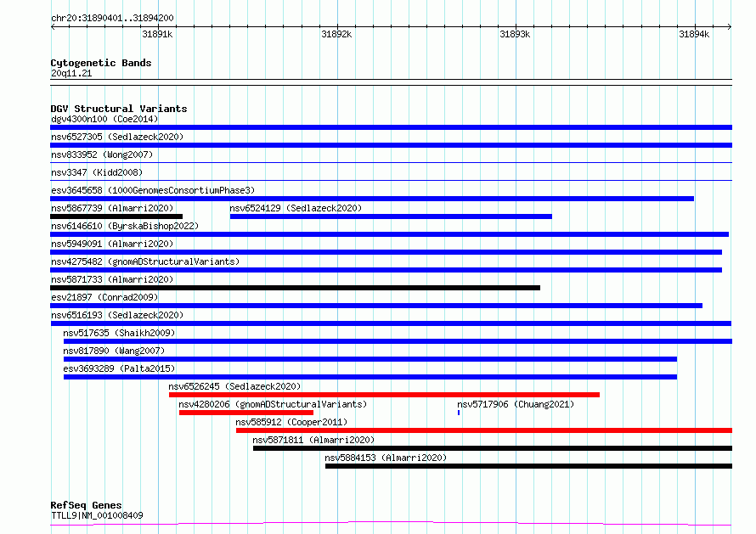Click the right arrow end of the ruler
Image resolution: width=756 pixels, height=534 pixels.
pyautogui.click(x=730, y=26)
